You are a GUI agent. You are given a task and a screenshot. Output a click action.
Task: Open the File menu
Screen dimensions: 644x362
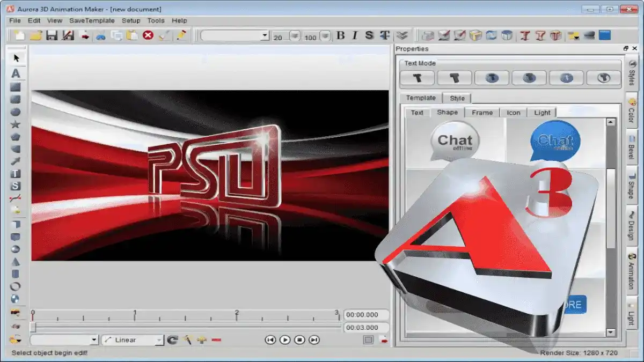[x=15, y=20]
